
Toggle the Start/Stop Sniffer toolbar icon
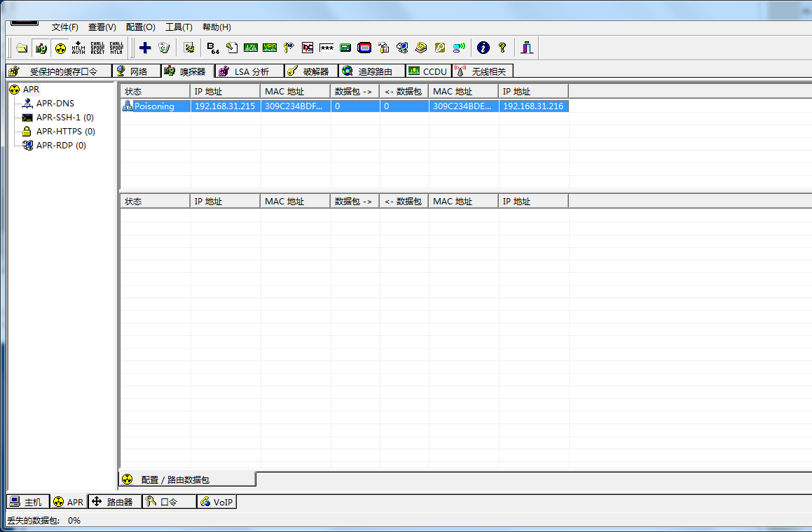pos(41,48)
